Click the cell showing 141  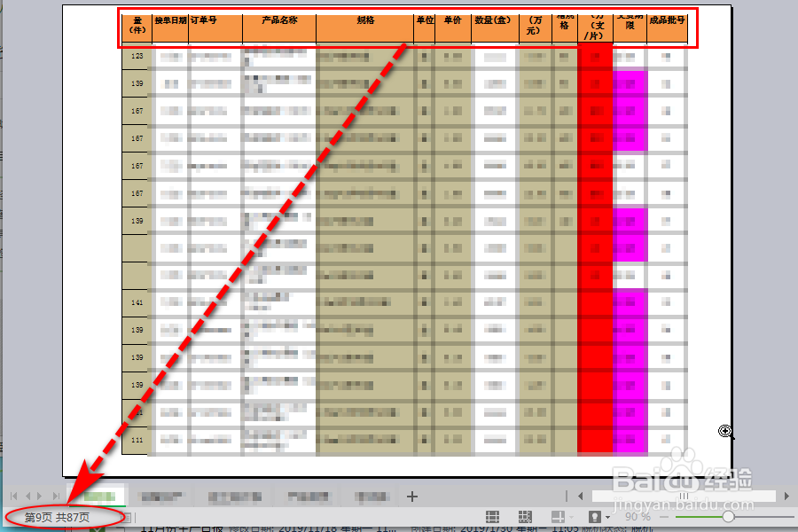tap(137, 302)
